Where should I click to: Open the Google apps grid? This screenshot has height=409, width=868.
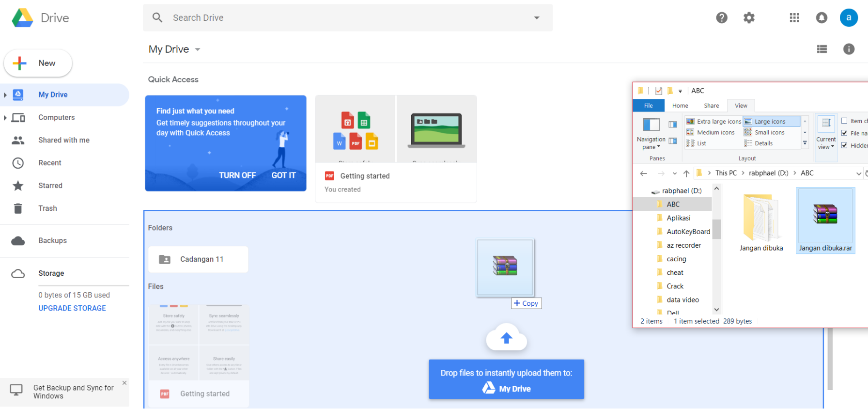(794, 18)
